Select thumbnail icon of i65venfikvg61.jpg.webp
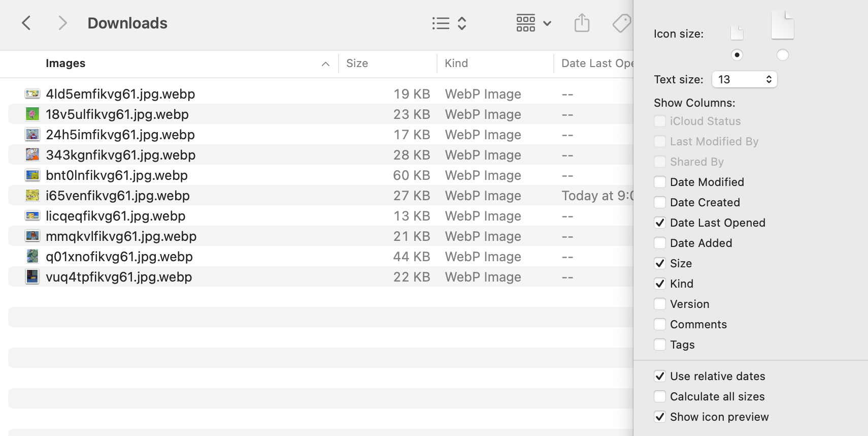 pyautogui.click(x=32, y=195)
